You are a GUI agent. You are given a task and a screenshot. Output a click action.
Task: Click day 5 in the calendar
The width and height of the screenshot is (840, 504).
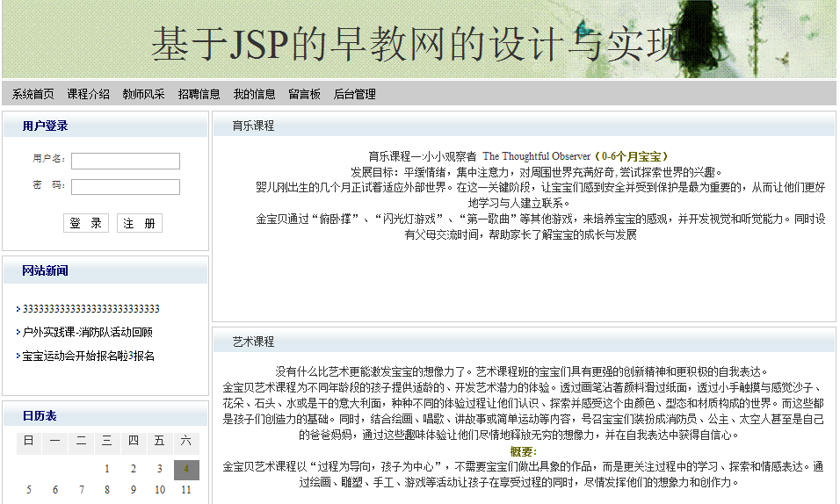(29, 490)
